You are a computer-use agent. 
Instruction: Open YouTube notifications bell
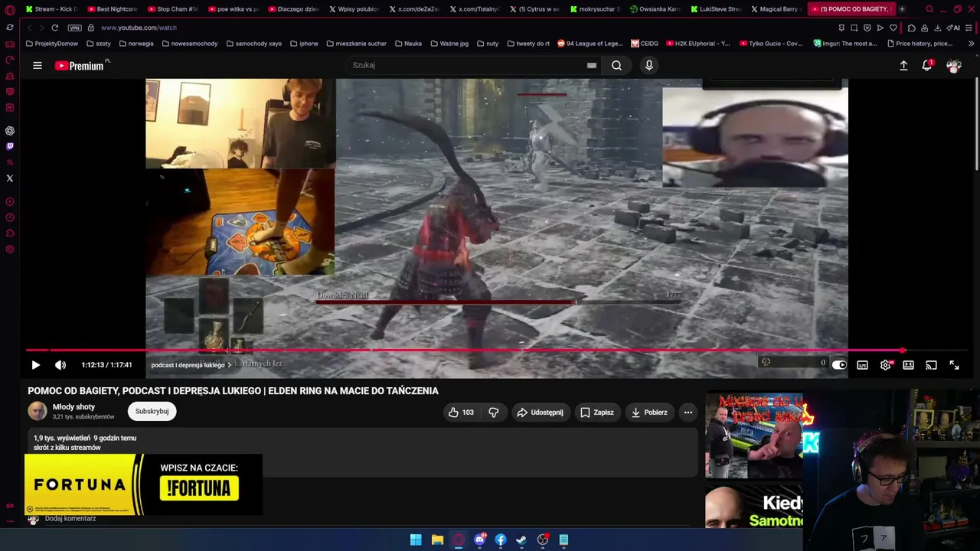926,66
